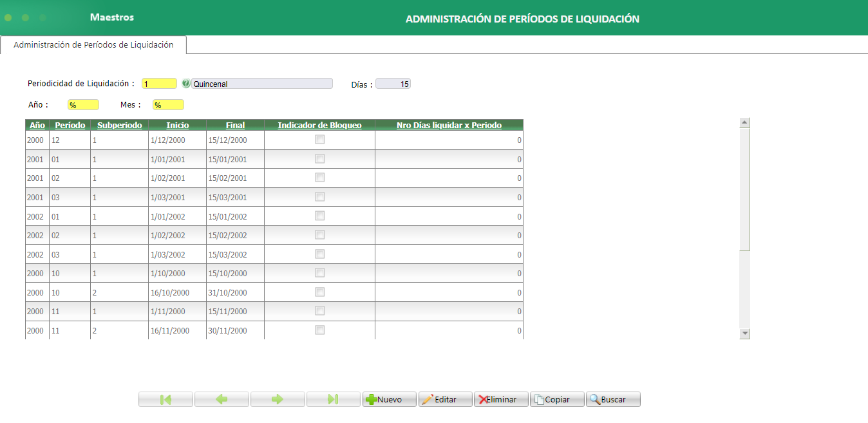868x423 pixels.
Task: Jump to the last record navigation icon
Action: (x=333, y=399)
